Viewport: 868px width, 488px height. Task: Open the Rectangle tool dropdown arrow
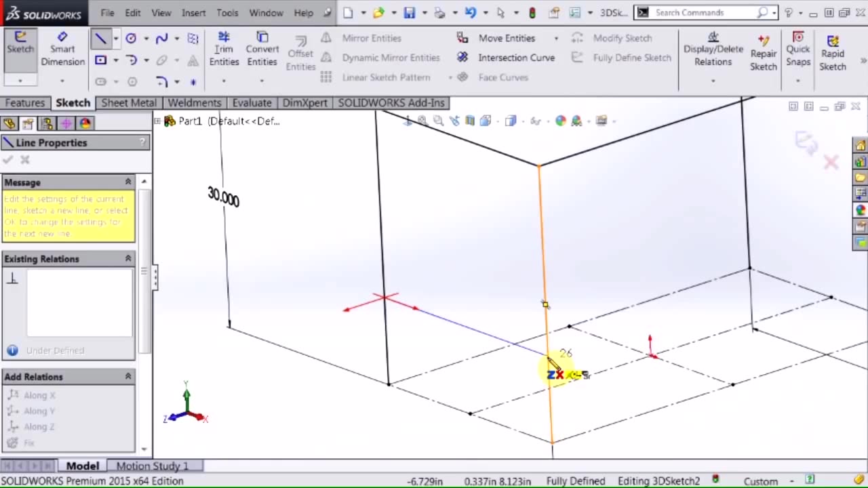pos(115,61)
